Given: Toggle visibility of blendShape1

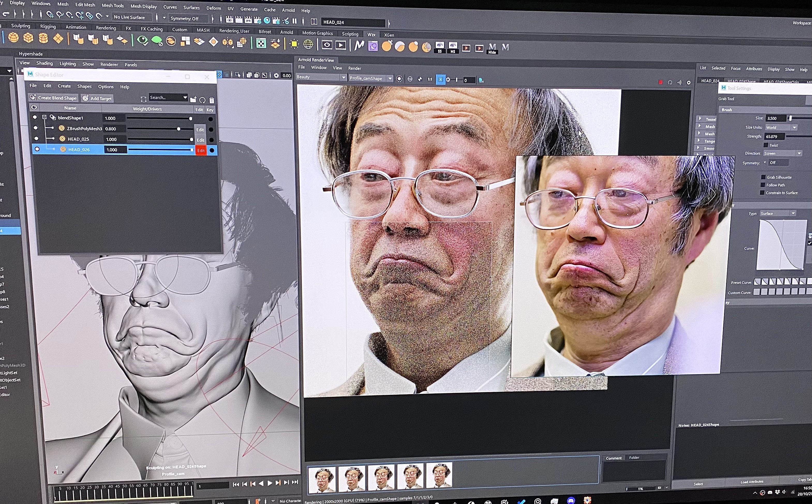Looking at the screenshot, I should tap(35, 117).
